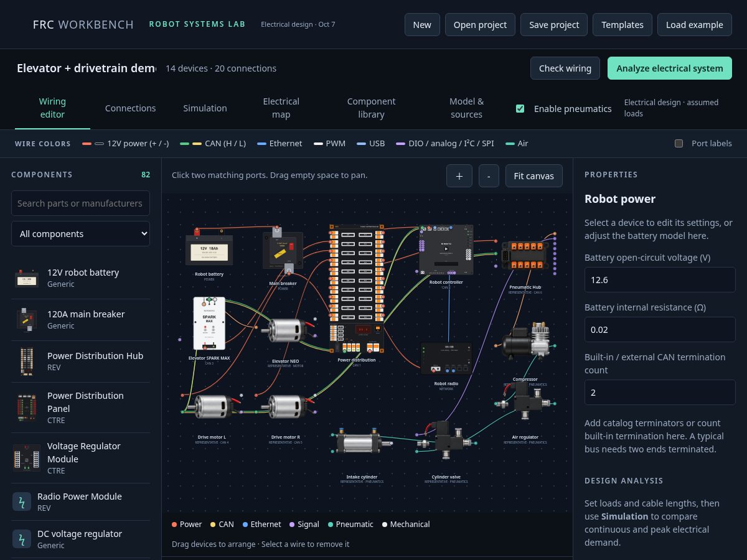Focus the Search parts or manufacturers field
The height and width of the screenshot is (560, 747).
(80, 203)
